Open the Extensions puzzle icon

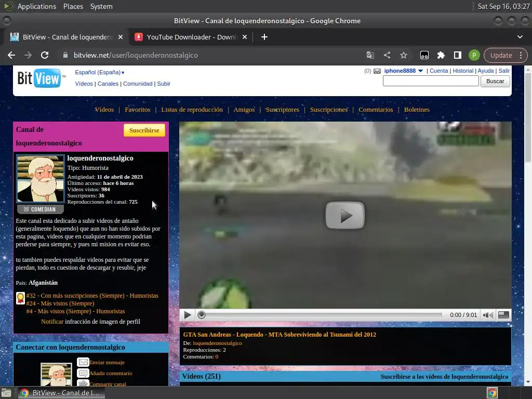(441, 55)
